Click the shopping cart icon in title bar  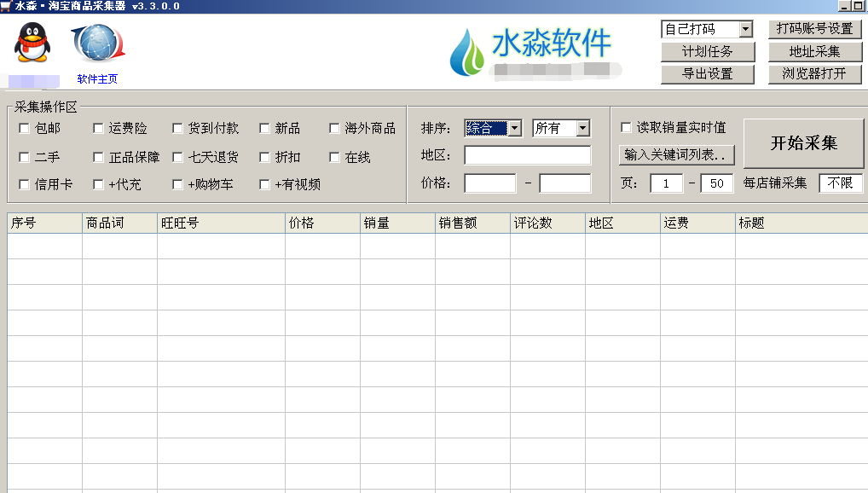pos(5,6)
